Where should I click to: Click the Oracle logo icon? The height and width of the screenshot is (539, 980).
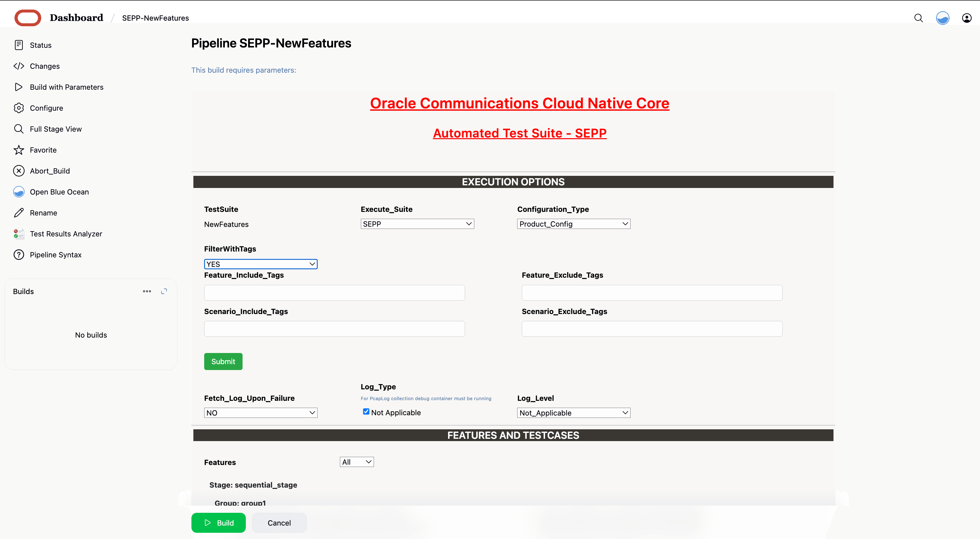pos(28,18)
